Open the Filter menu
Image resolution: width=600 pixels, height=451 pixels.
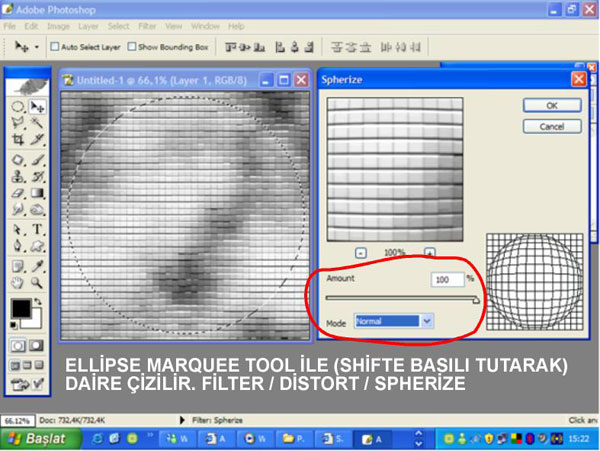coord(147,26)
